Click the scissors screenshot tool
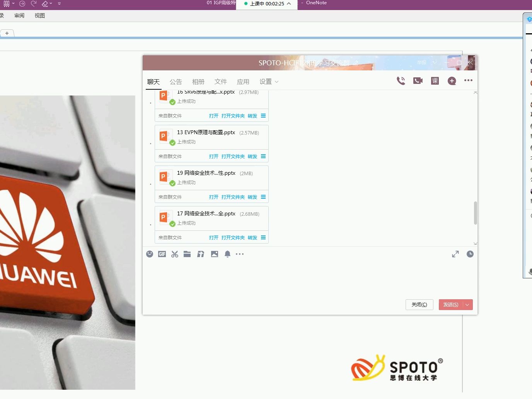Viewport: 532px width, 399px height. pos(175,254)
